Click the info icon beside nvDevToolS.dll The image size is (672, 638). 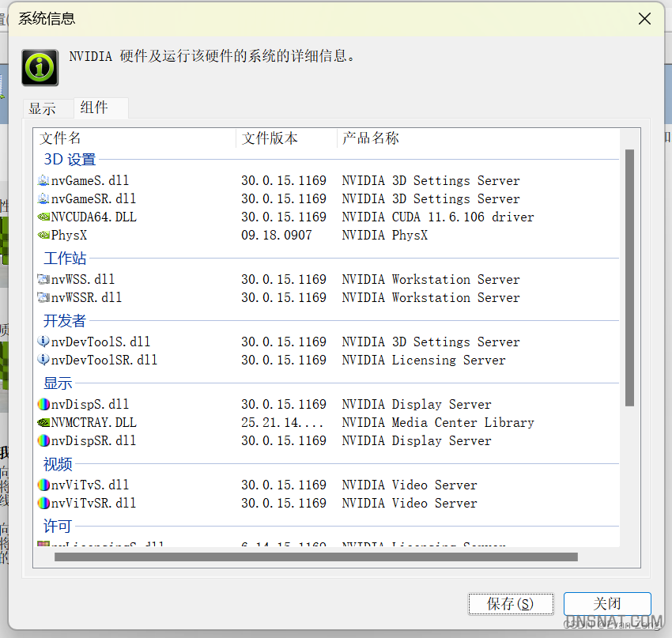pyautogui.click(x=43, y=342)
